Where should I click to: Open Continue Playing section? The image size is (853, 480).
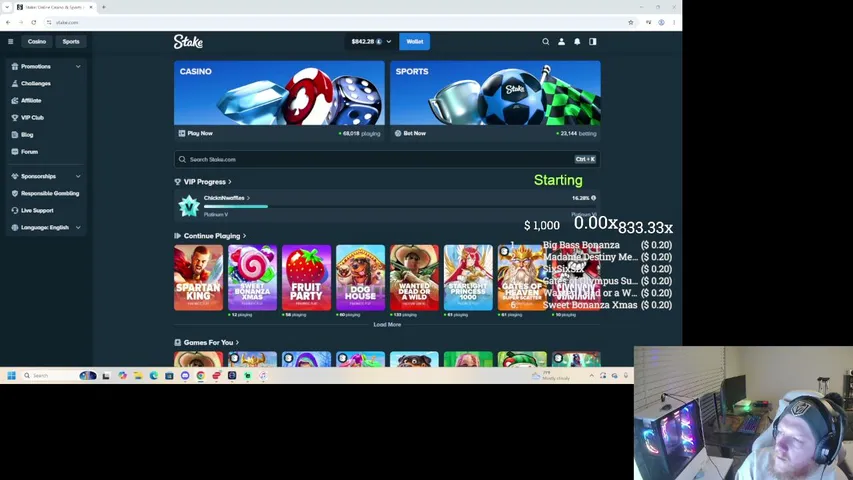click(x=211, y=236)
